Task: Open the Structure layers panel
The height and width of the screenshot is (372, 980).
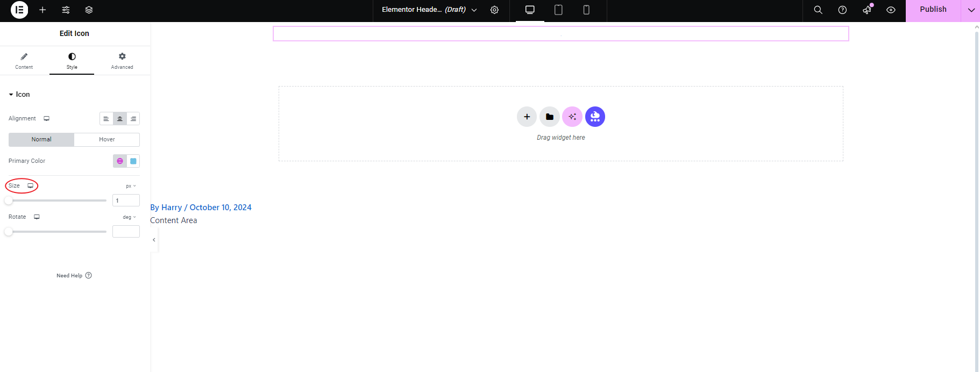Action: click(x=89, y=10)
